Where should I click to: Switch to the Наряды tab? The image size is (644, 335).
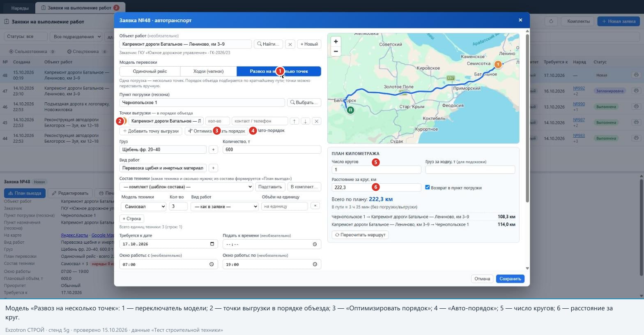[20, 8]
